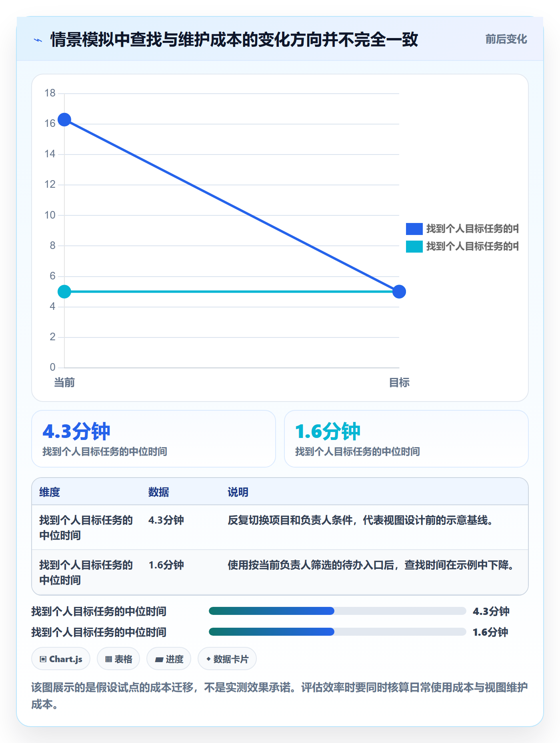
Task: Click the 1.6分钟 table cell
Action: (166, 565)
